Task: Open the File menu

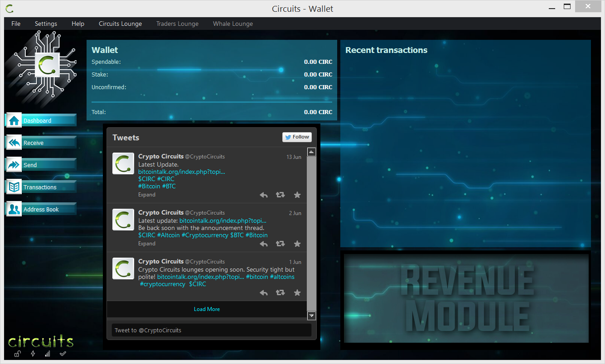Action: [16, 24]
